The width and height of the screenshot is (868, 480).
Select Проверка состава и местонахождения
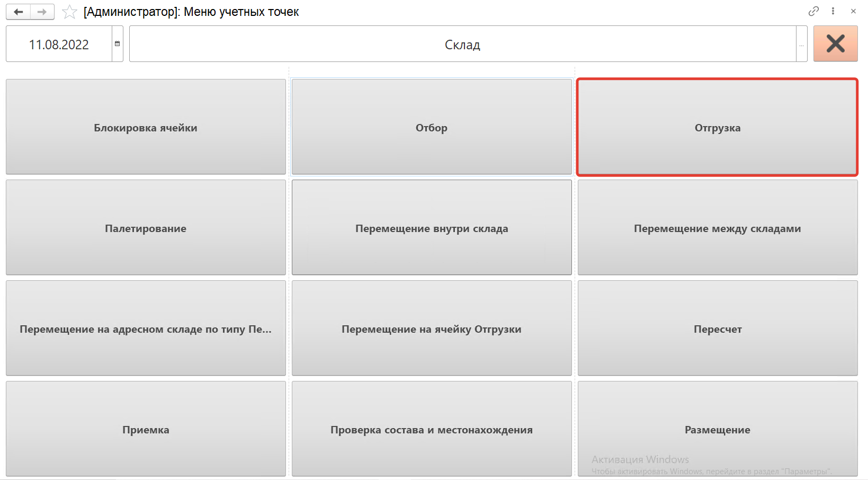tap(432, 429)
